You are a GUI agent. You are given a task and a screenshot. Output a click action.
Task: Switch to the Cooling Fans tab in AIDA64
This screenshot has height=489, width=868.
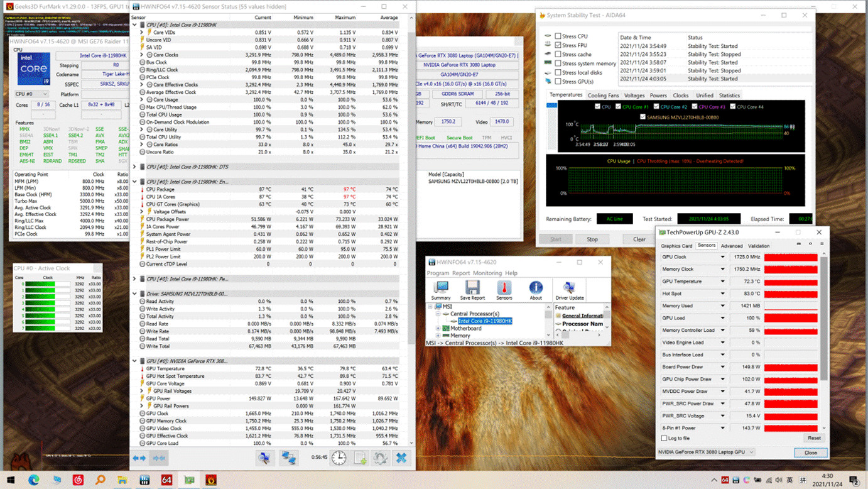603,96
